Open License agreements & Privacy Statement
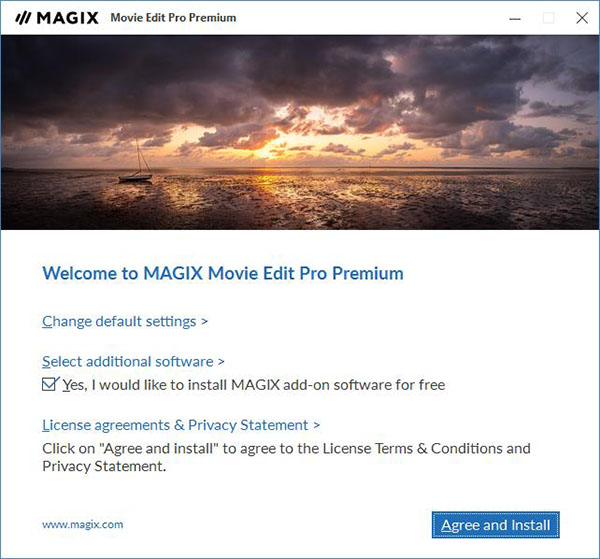The width and height of the screenshot is (600, 559). pyautogui.click(x=175, y=425)
